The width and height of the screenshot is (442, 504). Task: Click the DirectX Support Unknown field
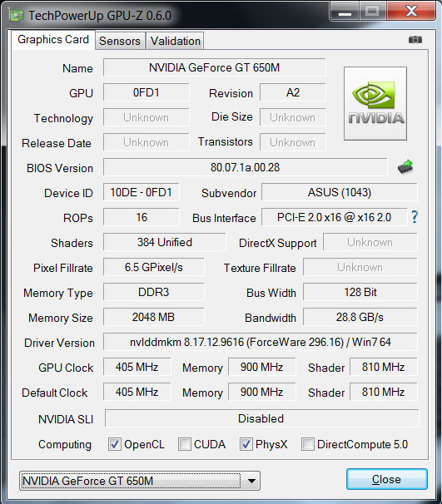[370, 242]
